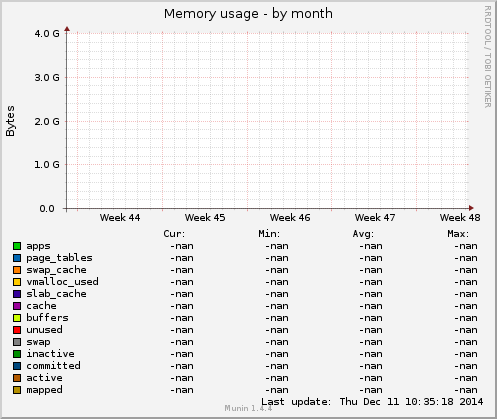Image resolution: width=497 pixels, height=419 pixels.
Task: Click the 'Munin 1.4.4' version text
Action: point(248,408)
